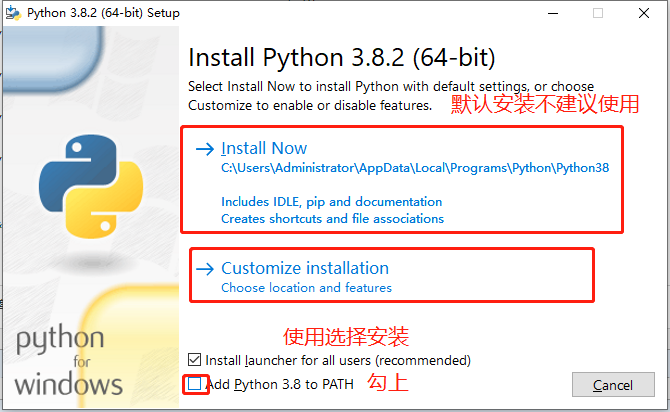The height and width of the screenshot is (412, 670).
Task: Click the disabled maximize window button
Action: pyautogui.click(x=598, y=14)
